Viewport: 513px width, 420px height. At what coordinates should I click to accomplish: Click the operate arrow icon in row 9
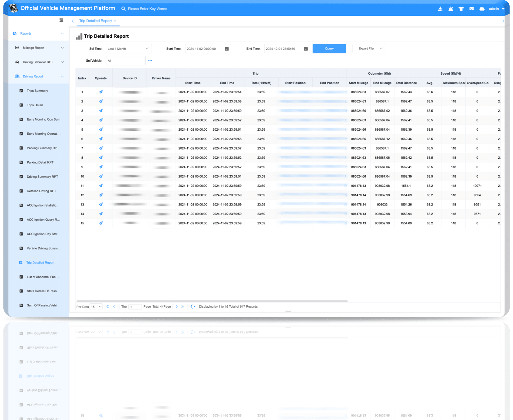tap(101, 167)
